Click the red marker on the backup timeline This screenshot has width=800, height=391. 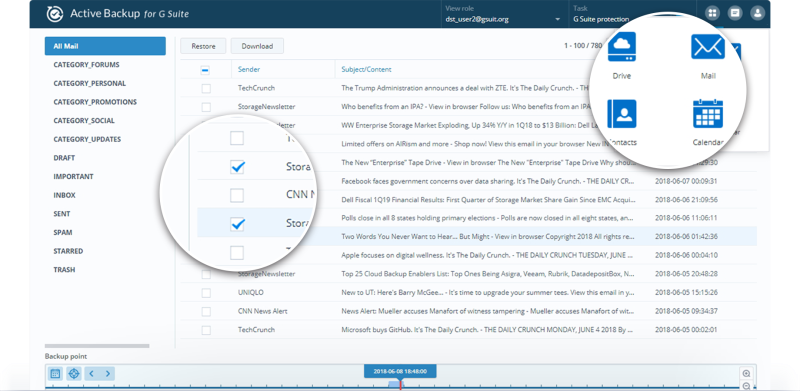click(x=401, y=384)
